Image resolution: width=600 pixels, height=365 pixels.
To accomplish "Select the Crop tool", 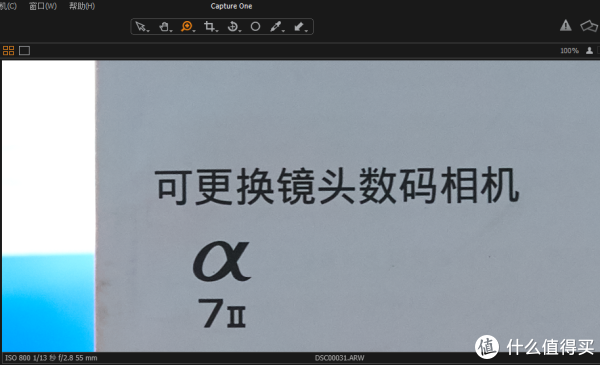I will coord(209,26).
